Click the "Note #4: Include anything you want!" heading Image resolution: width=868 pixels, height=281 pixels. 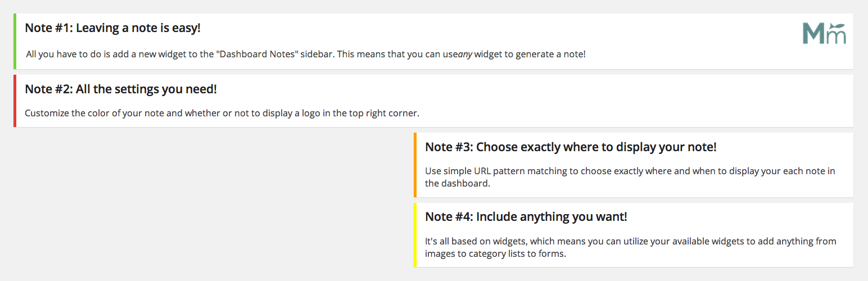point(526,217)
